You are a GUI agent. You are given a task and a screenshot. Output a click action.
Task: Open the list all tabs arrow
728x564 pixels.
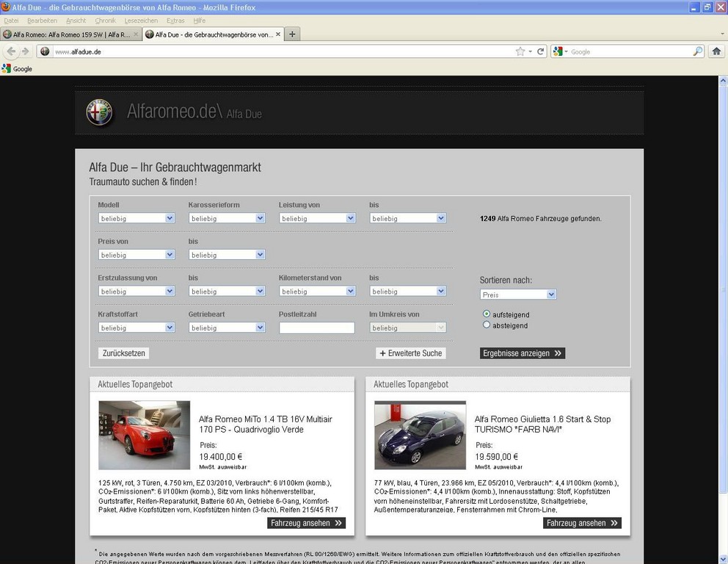point(722,34)
